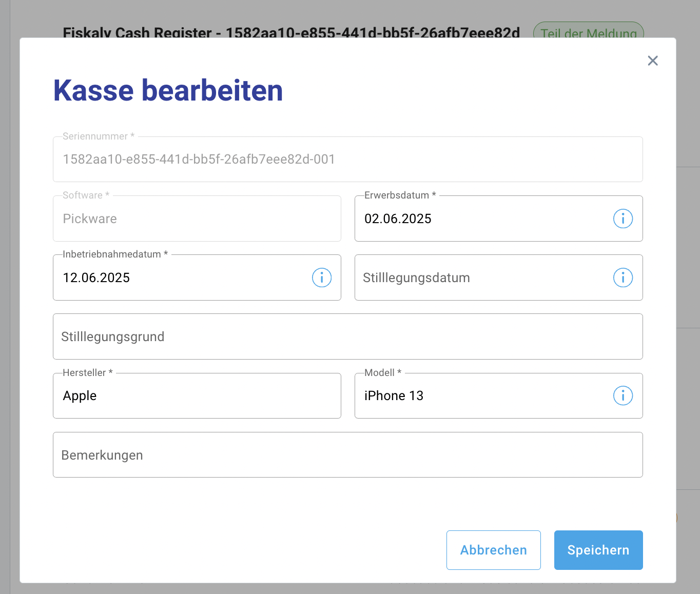This screenshot has width=700, height=594.
Task: Click the Speichern button
Action: coord(598,550)
